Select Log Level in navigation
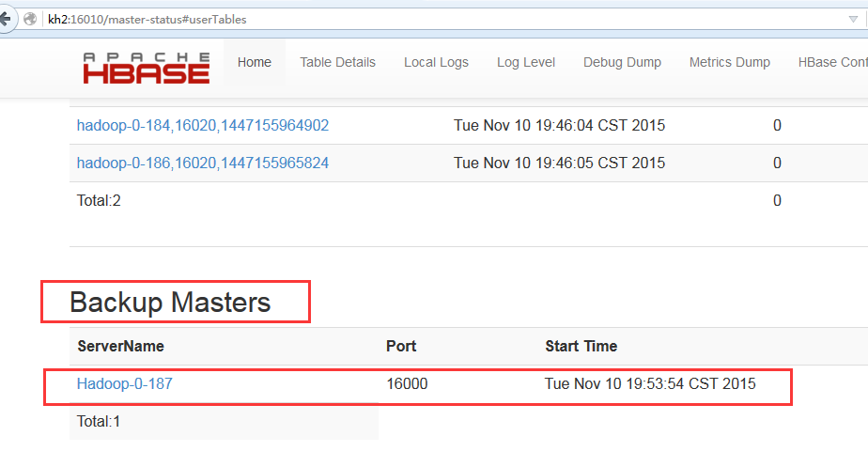 click(x=526, y=62)
